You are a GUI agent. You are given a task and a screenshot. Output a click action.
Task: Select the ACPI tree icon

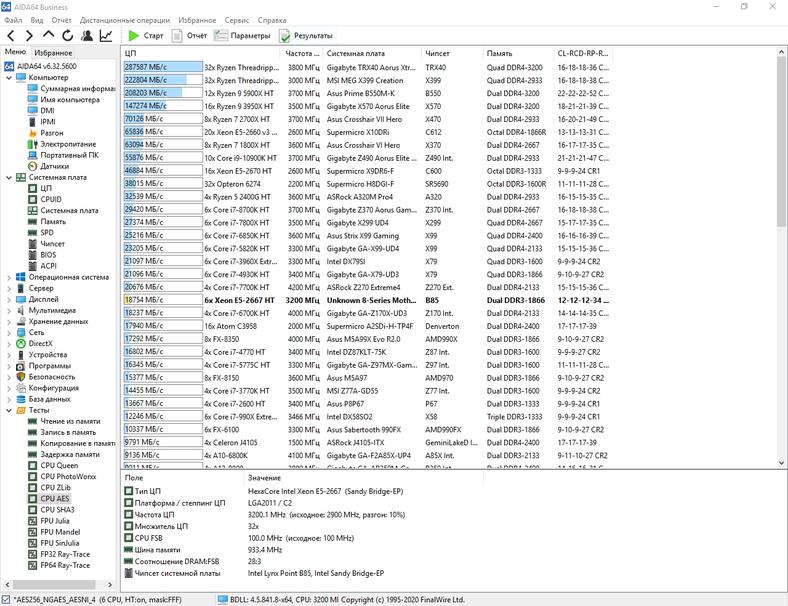(x=33, y=266)
